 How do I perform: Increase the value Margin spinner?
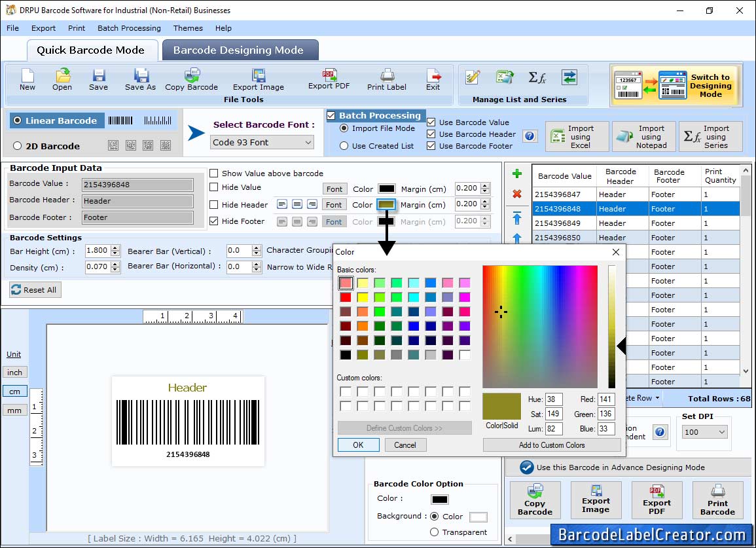pos(486,186)
